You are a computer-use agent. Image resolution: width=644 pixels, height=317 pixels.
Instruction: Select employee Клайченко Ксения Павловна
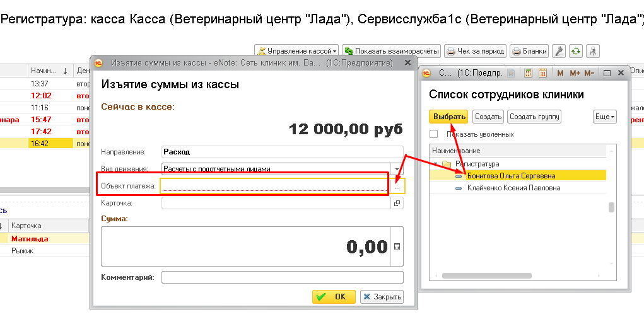coord(513,188)
